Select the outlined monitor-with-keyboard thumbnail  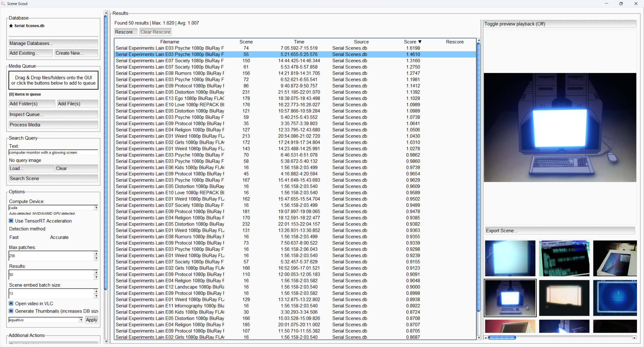pos(510,298)
